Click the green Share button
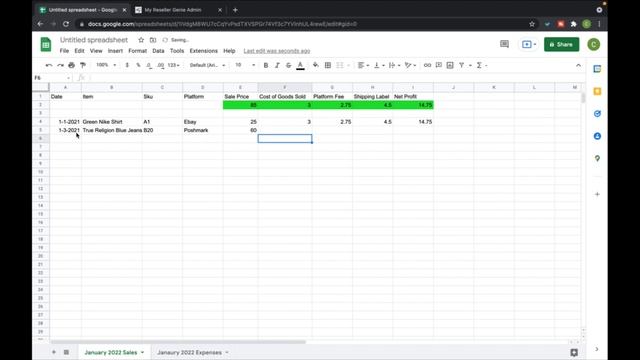This screenshot has width=640, height=360. tap(561, 44)
